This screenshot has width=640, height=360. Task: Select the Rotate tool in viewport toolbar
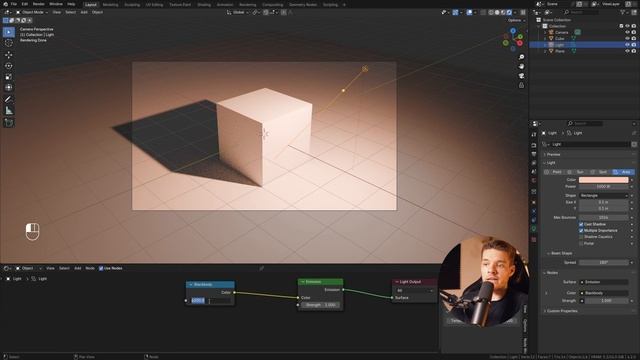tap(9, 66)
